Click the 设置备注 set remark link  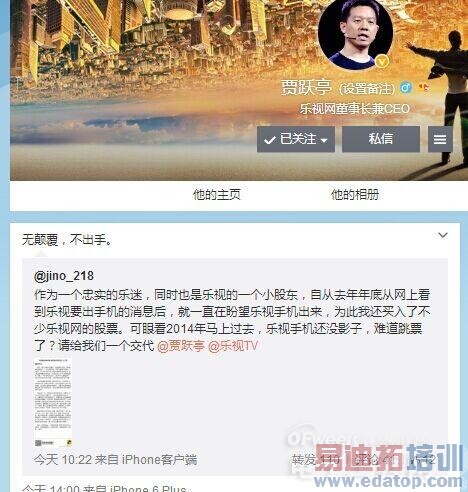pos(367,89)
